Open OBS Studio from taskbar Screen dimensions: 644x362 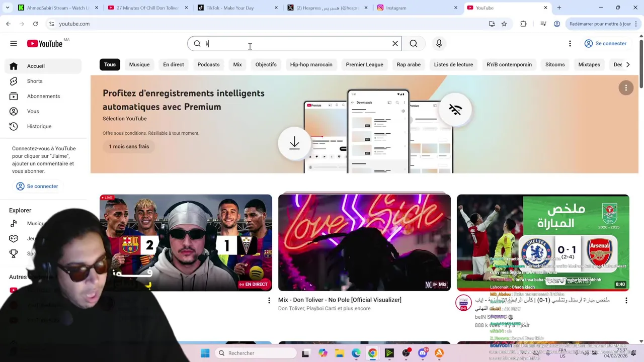406,353
